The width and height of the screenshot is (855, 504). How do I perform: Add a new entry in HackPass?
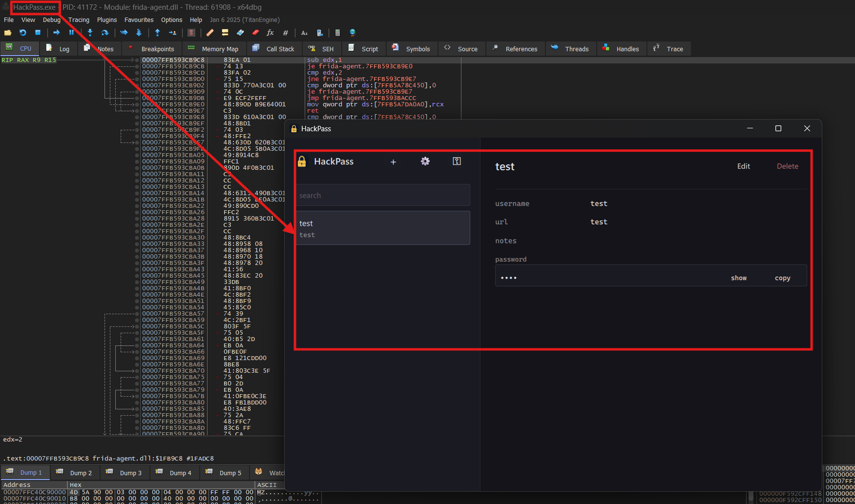393,162
